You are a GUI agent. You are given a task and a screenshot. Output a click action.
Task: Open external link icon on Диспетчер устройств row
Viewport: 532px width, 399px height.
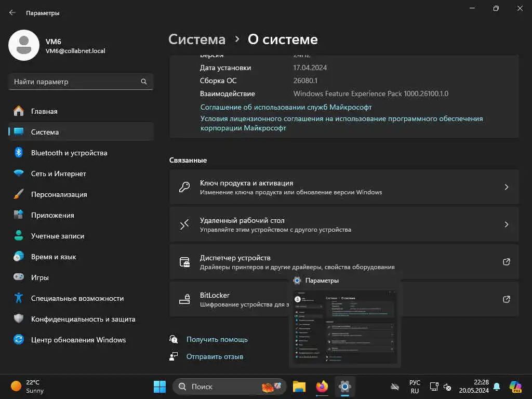[x=506, y=262]
